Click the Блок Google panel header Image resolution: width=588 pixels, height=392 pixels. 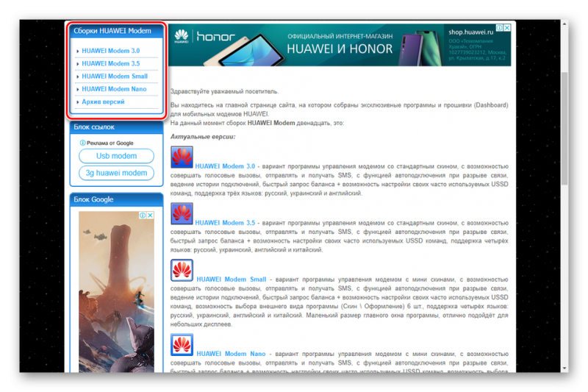[116, 199]
